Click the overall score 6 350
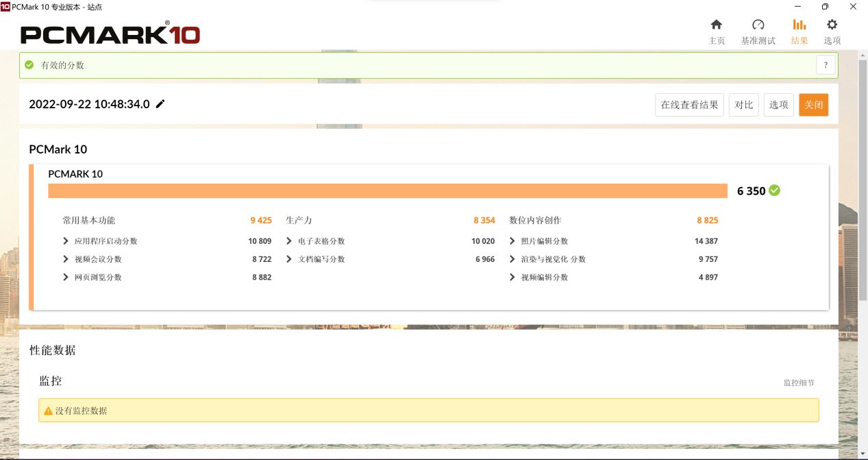868x460 pixels. pos(751,191)
